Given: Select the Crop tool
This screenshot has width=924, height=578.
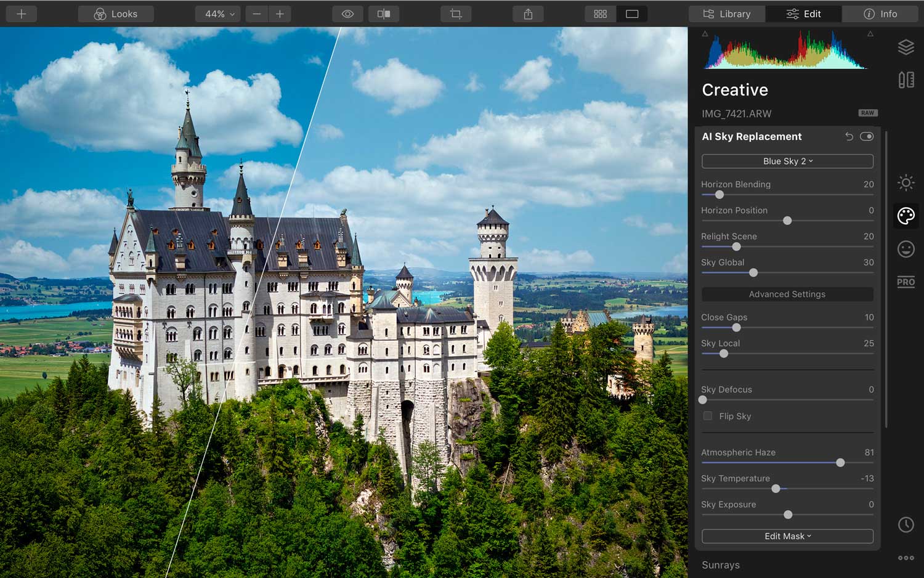Looking at the screenshot, I should [456, 14].
